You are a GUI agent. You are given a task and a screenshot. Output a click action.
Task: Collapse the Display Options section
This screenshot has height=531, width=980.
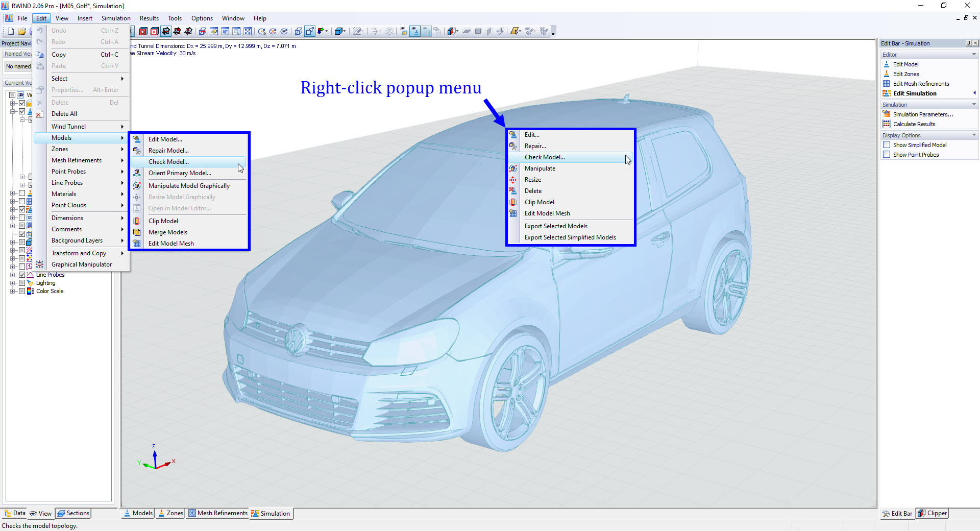pos(974,135)
